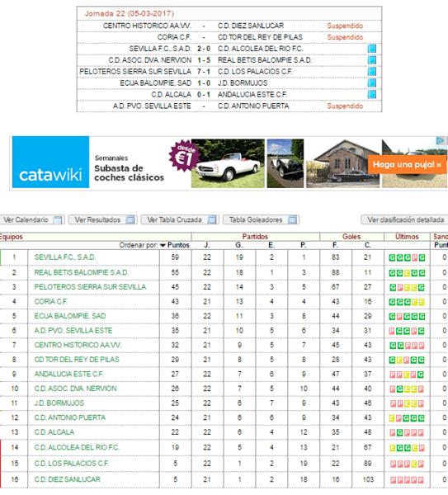Click the last-five results icons for Coria C.F.
This screenshot has height=495, width=448.
pos(407,302)
